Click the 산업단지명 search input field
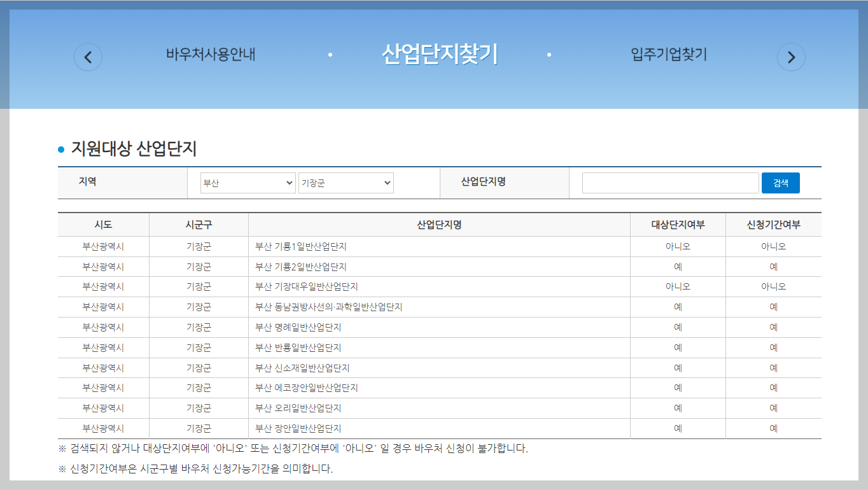This screenshot has width=868, height=490. 669,183
